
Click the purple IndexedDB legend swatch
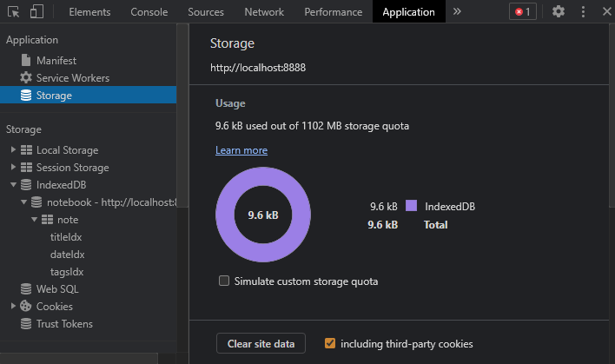412,207
